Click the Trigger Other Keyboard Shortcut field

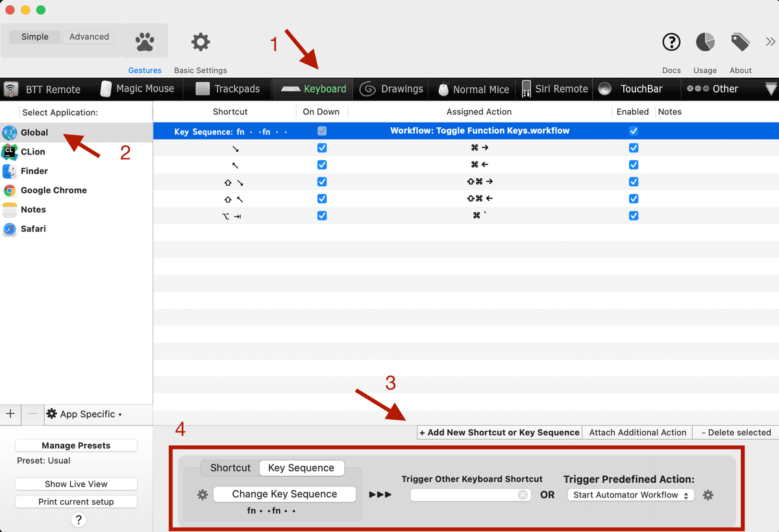pos(470,494)
